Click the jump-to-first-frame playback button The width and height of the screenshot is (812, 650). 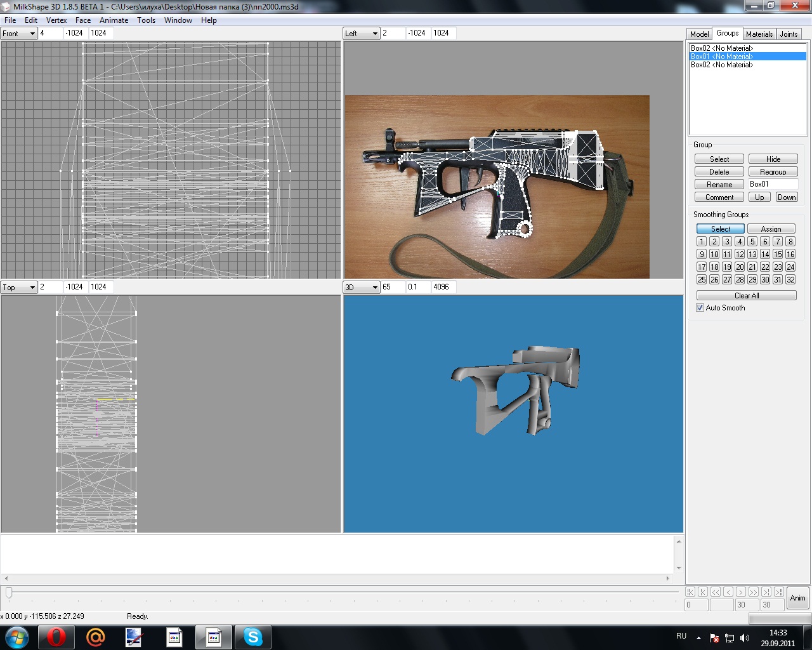tap(690, 592)
